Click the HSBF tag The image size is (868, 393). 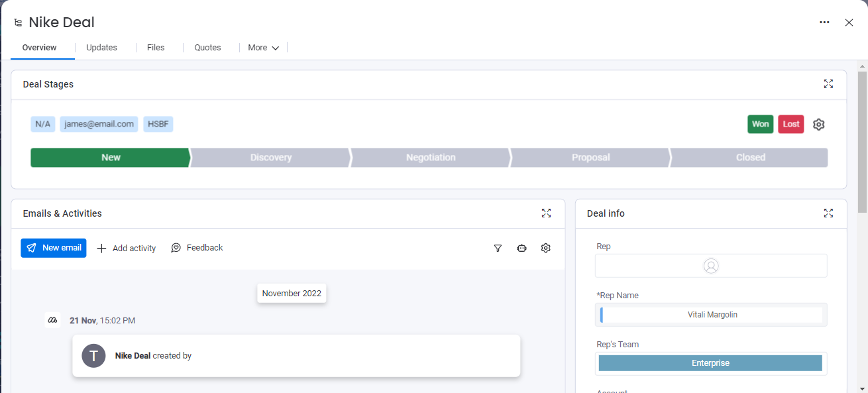pos(158,124)
